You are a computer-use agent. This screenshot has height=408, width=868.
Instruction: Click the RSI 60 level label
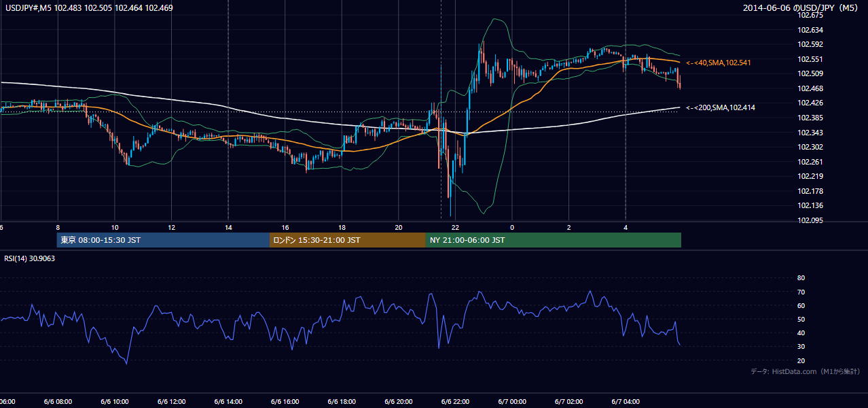(801, 305)
